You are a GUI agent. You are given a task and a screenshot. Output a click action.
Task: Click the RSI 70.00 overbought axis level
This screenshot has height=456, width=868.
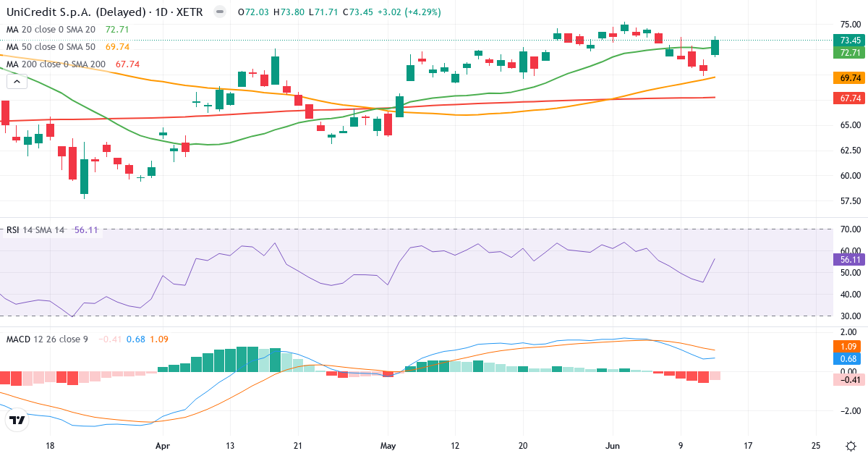pos(851,229)
